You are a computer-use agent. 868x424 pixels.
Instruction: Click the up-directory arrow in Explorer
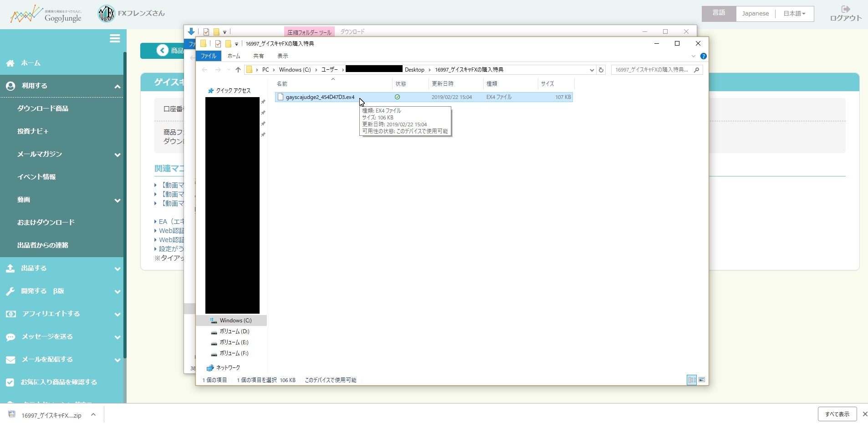click(238, 70)
